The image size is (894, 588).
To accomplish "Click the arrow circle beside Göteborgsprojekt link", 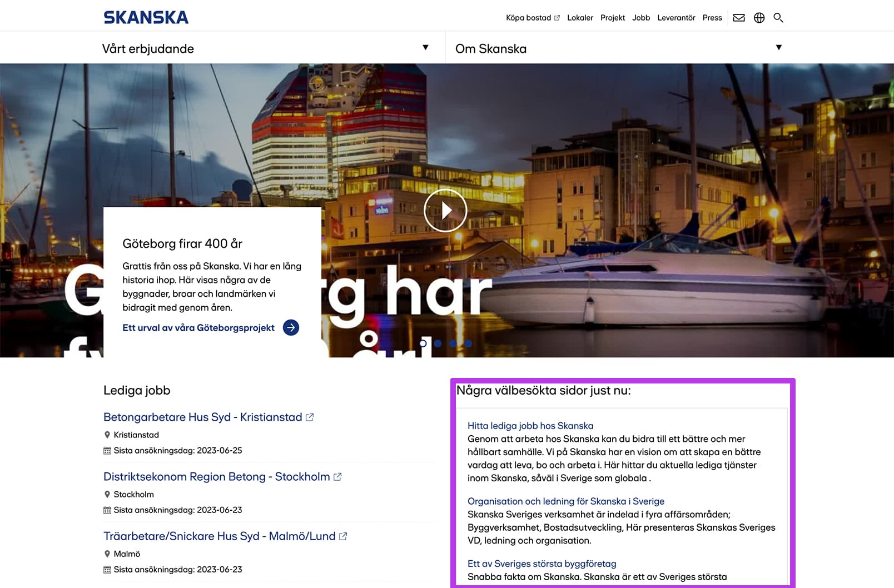I will 291,327.
